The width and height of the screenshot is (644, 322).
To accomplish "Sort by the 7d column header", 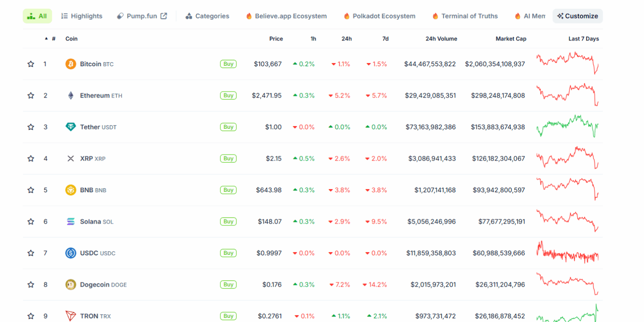I will pyautogui.click(x=385, y=39).
